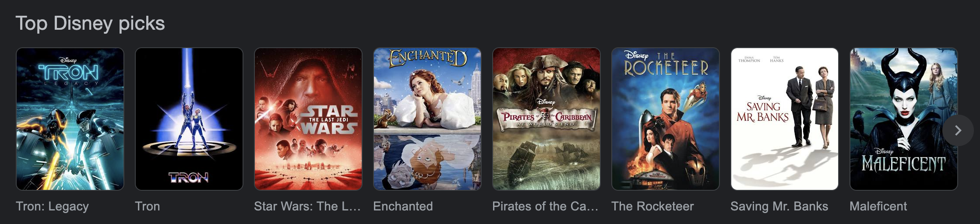The height and width of the screenshot is (224, 980).
Task: Open the truncated Star Wars title link
Action: click(307, 206)
